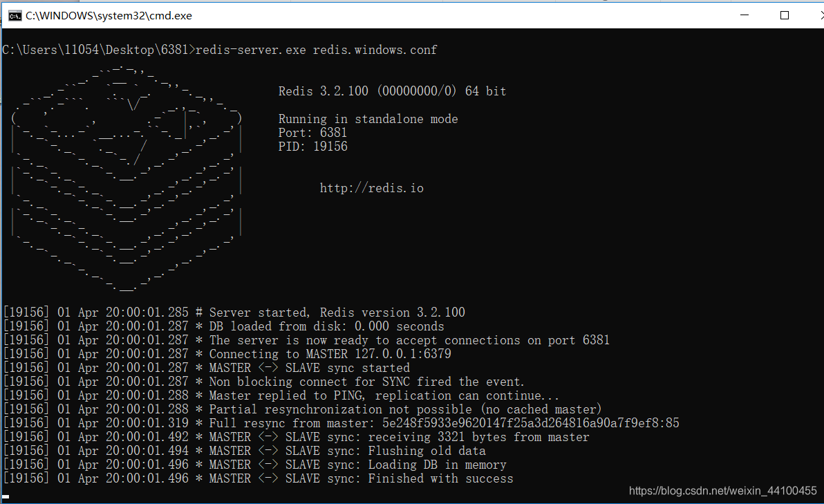Click 'MASTER <-> SLAVE sync started' line
This screenshot has width=824, height=504.
point(207,367)
